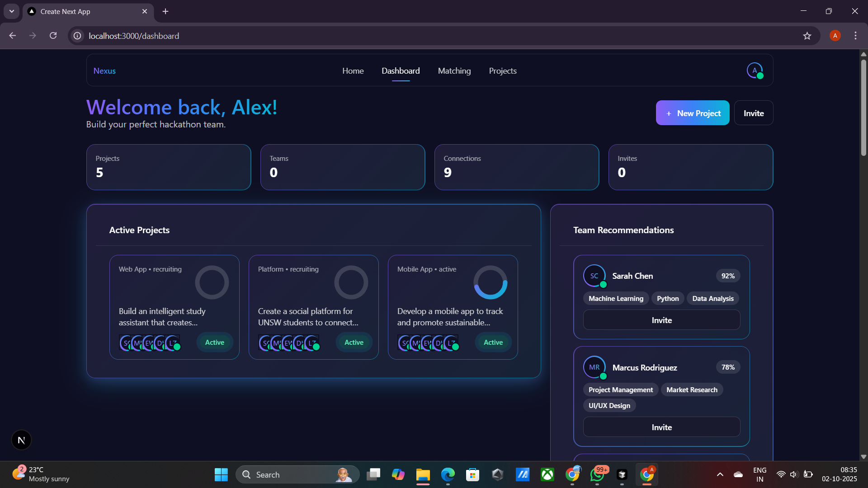868x488 pixels.
Task: Click the profile avatar in the Nexus navbar
Action: point(755,70)
